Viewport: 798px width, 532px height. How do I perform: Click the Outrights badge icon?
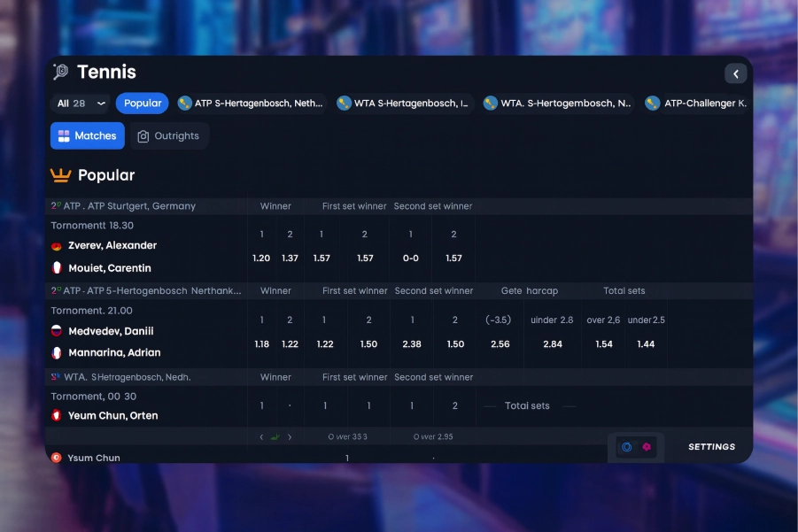pyautogui.click(x=143, y=135)
